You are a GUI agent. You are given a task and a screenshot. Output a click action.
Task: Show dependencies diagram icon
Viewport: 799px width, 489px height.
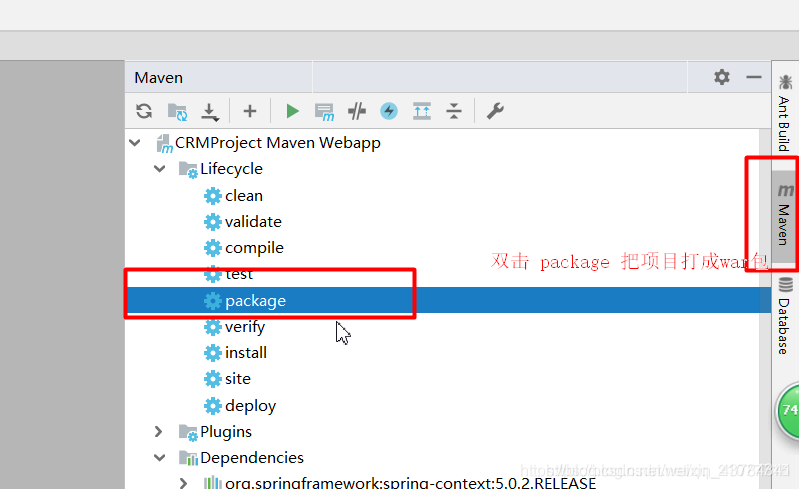click(x=421, y=111)
